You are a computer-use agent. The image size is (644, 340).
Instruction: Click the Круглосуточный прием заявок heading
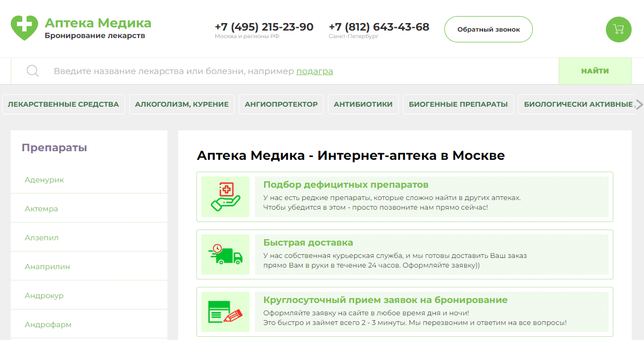click(x=385, y=300)
